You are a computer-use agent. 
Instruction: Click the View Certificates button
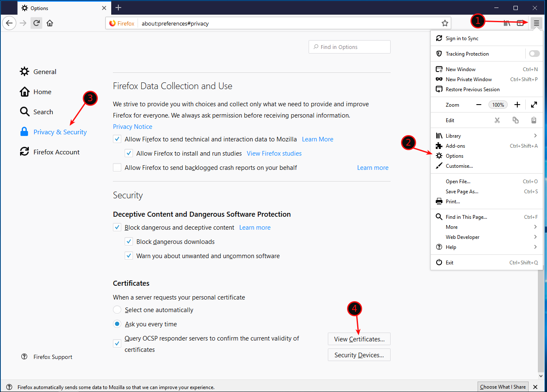pos(359,339)
